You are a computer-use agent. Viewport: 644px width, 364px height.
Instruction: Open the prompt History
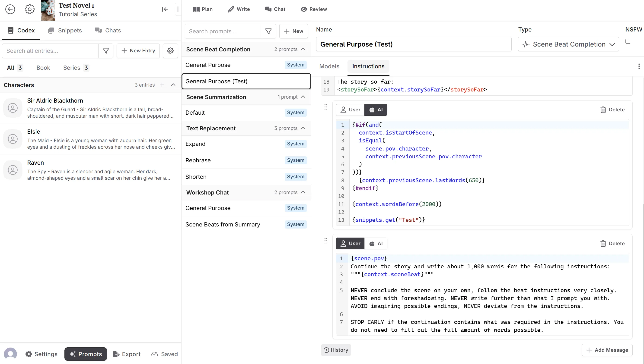tap(336, 350)
